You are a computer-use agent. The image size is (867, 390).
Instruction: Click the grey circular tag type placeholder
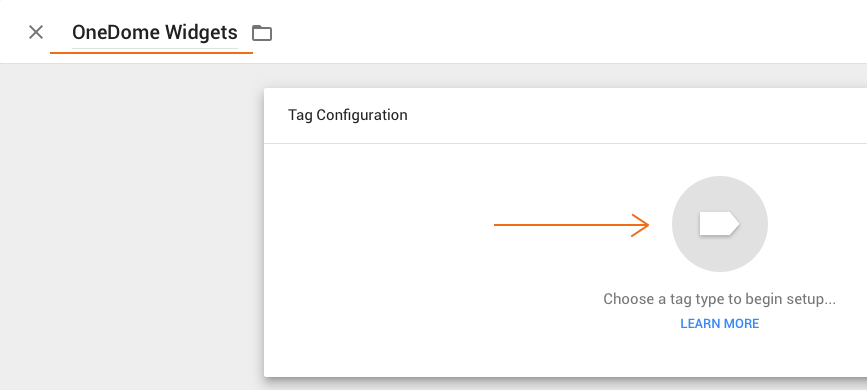(719, 224)
